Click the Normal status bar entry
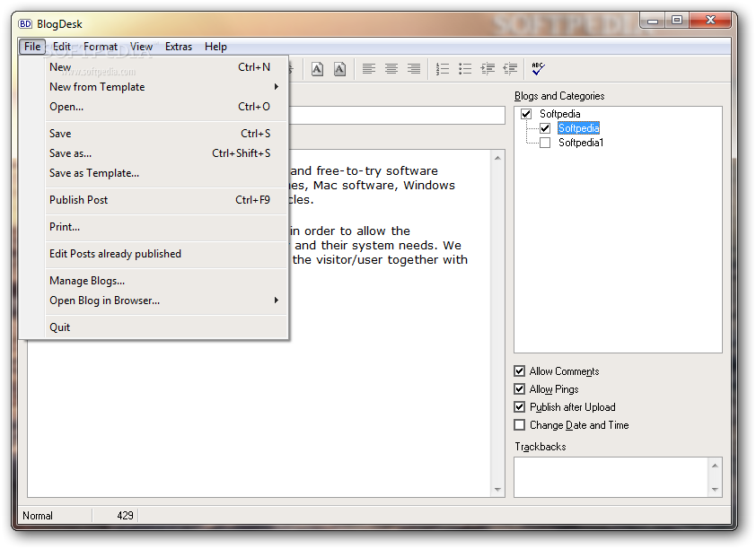This screenshot has width=756, height=549. point(38,516)
